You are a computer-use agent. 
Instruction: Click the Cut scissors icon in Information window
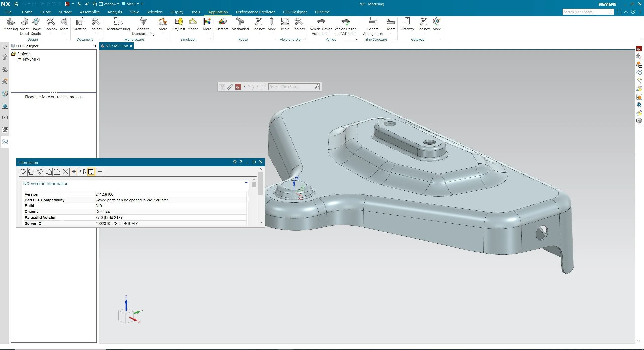[x=40, y=172]
